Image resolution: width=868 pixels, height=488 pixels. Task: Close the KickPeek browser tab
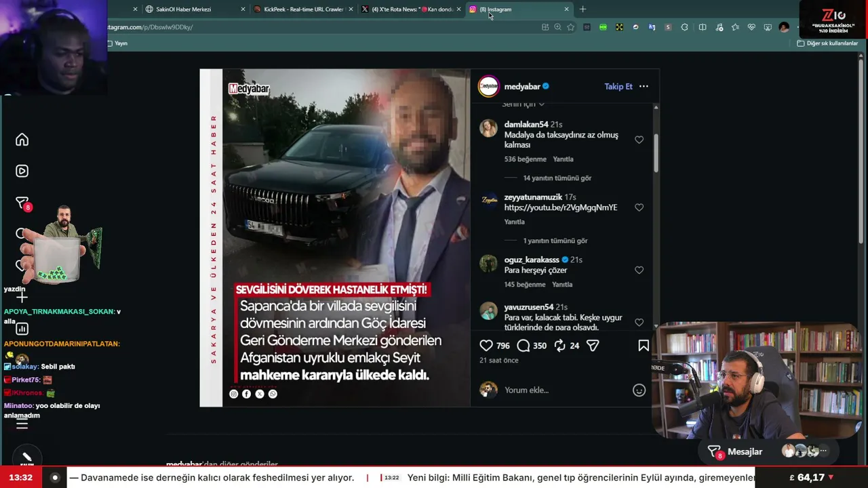point(351,9)
